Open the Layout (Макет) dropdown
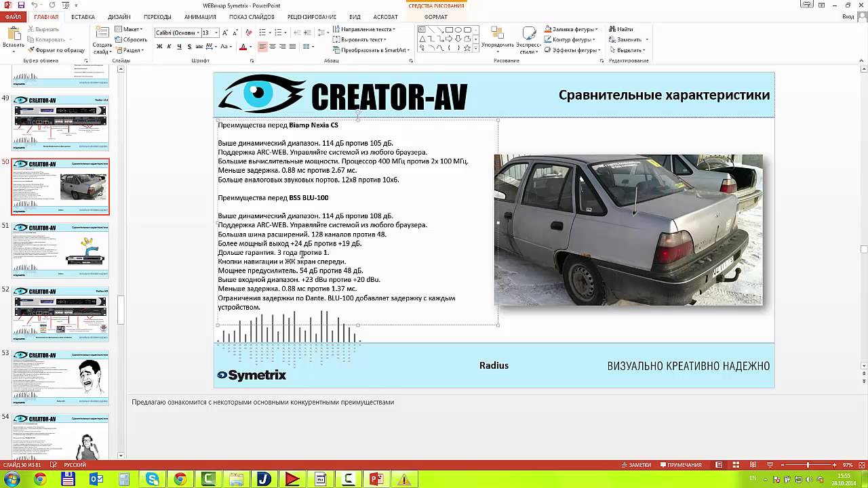Image resolution: width=868 pixels, height=488 pixels. coord(128,30)
